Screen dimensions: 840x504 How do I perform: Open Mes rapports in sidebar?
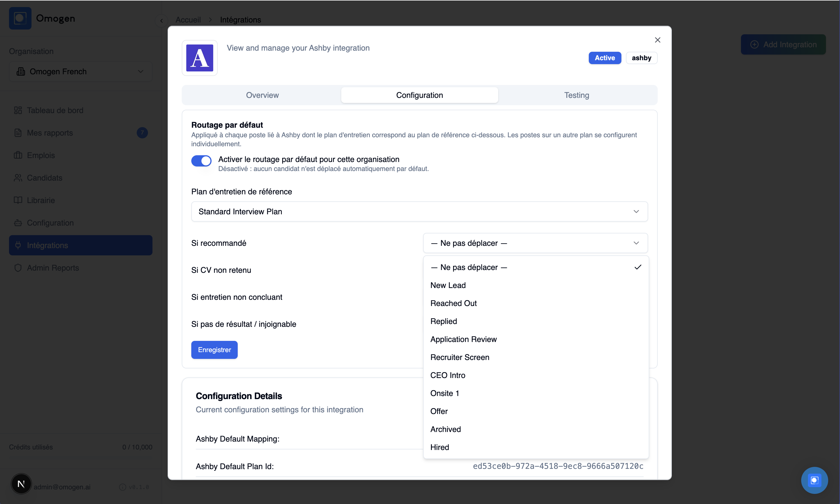80,133
